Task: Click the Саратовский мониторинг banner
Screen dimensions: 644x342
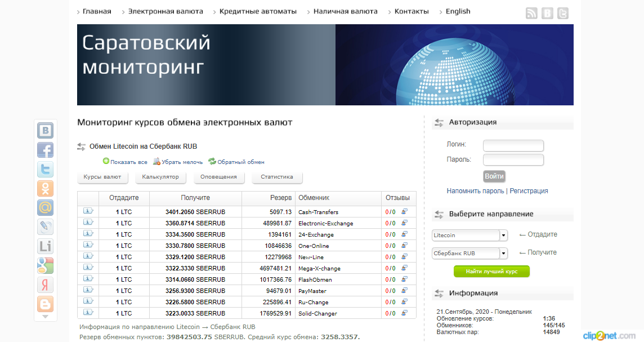Action: pos(325,65)
